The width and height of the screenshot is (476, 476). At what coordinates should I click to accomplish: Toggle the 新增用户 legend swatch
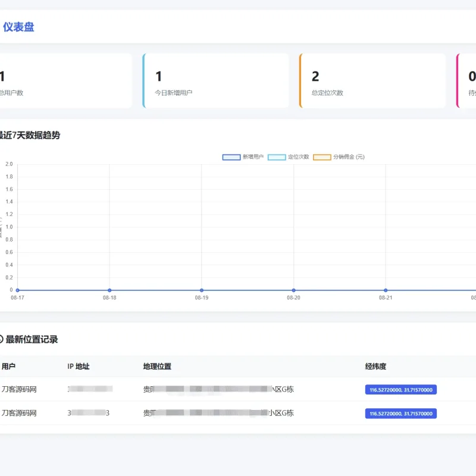[231, 157]
